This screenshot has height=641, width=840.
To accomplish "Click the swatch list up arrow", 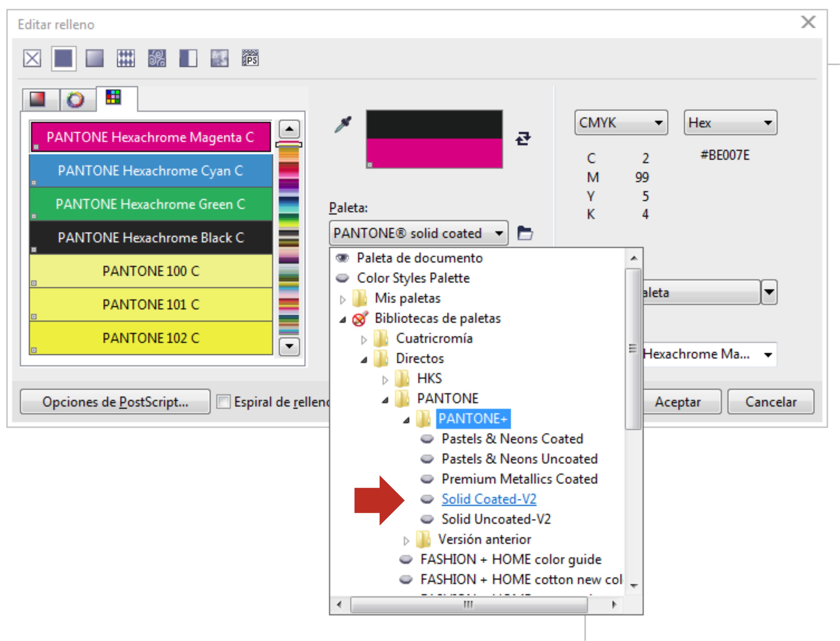I will click(x=289, y=129).
